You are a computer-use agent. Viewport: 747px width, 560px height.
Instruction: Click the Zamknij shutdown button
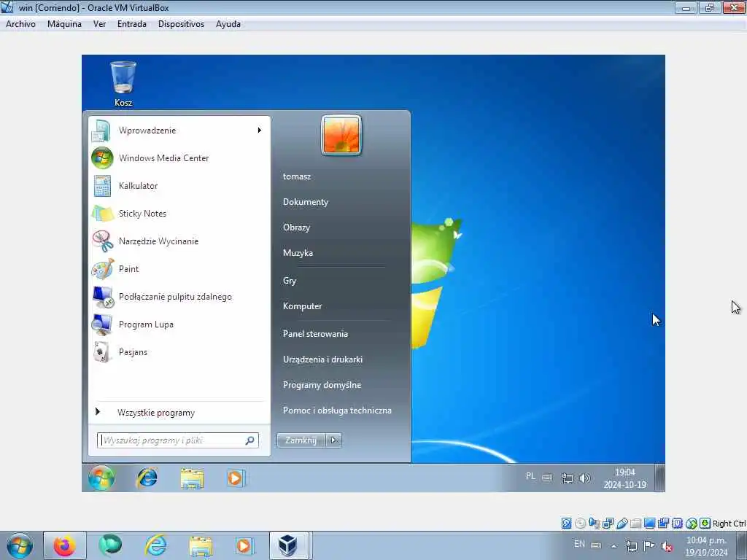tap(301, 440)
